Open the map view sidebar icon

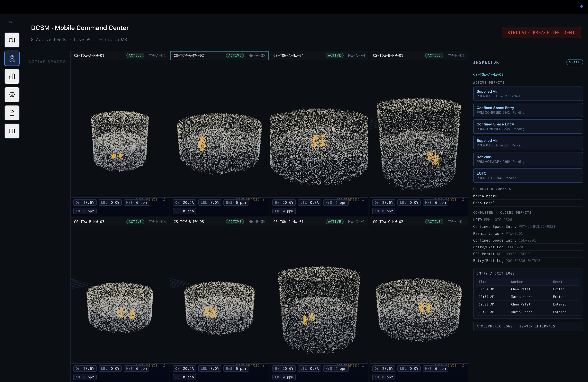pos(12,40)
